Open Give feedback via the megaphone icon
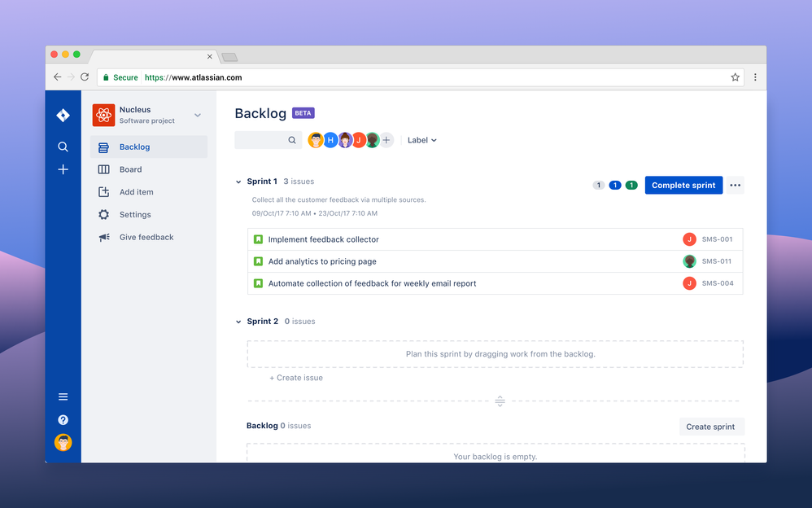The height and width of the screenshot is (508, 812). point(103,237)
